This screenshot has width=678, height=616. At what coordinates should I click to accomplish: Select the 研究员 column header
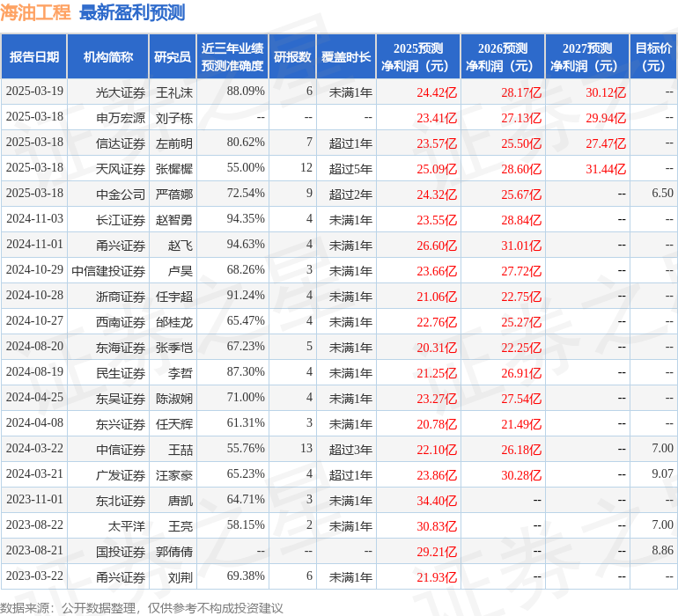(x=173, y=56)
